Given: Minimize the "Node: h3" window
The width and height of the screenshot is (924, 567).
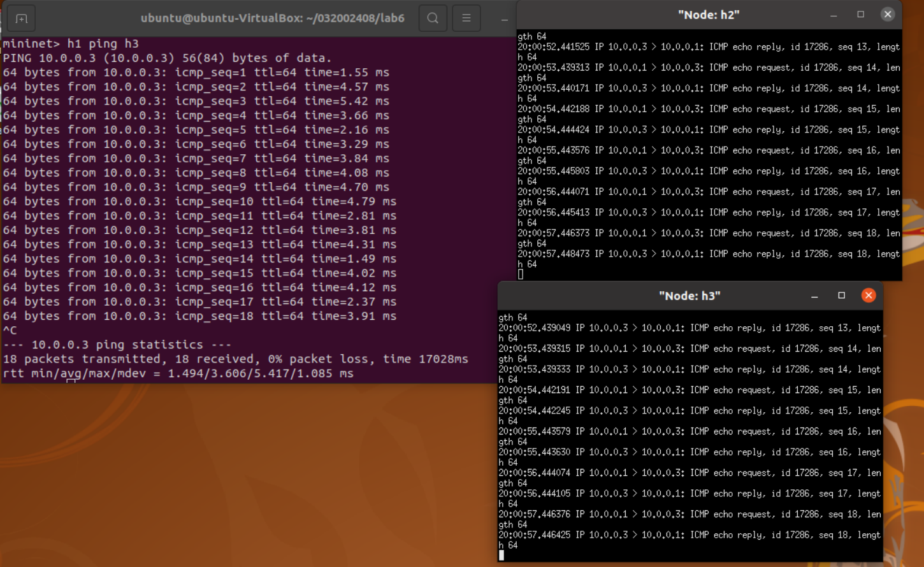Looking at the screenshot, I should coord(814,296).
